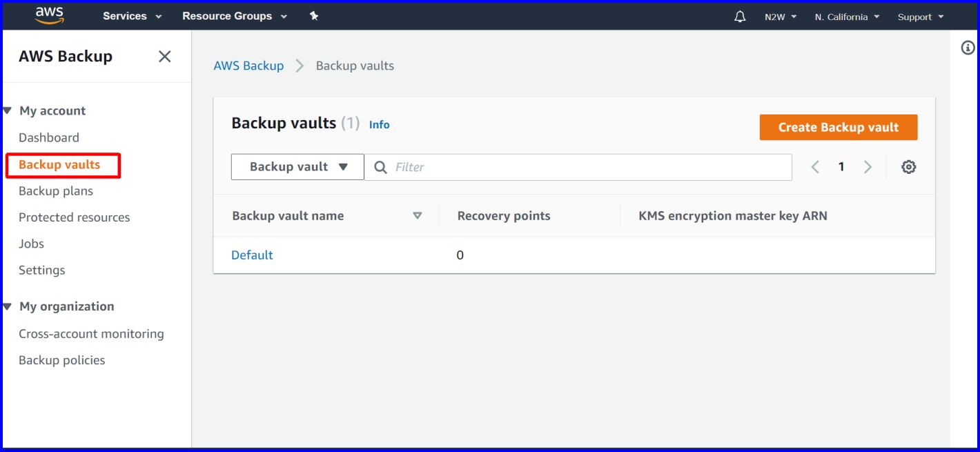The image size is (980, 452).
Task: Click the search magnifier icon
Action: [380, 167]
